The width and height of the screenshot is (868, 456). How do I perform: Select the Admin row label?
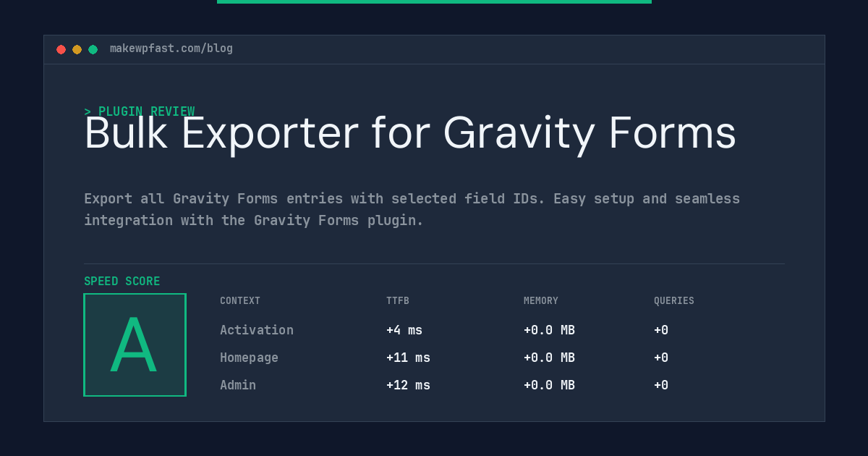pos(238,385)
